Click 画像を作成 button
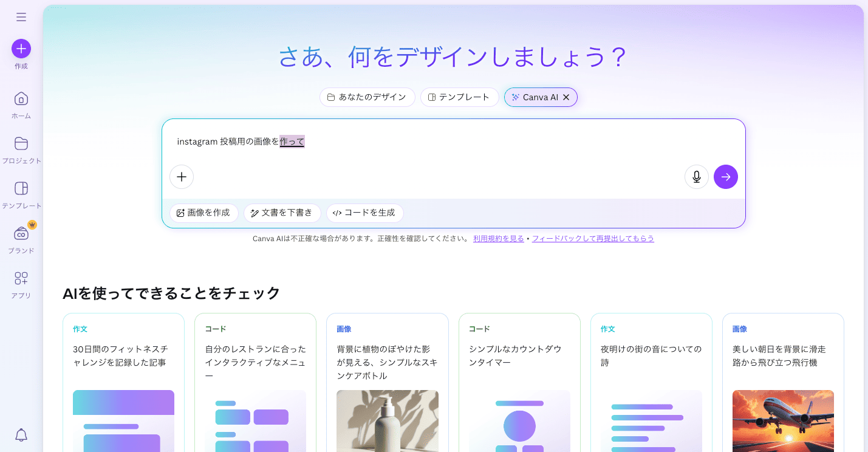 tap(204, 213)
